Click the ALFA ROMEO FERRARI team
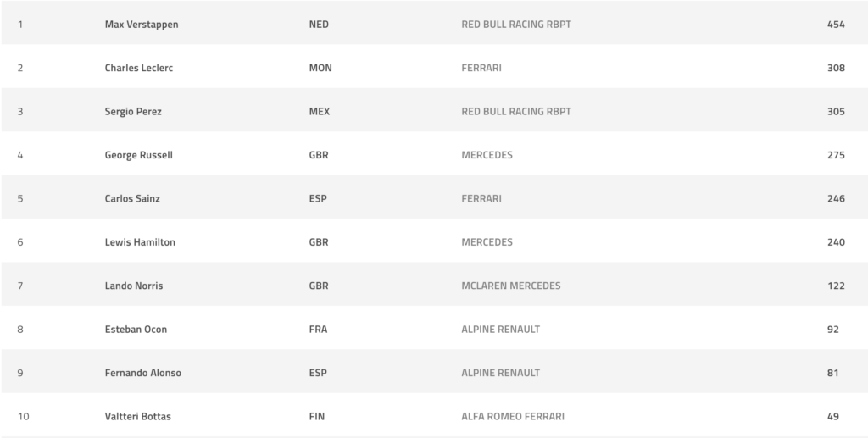Viewport: 868px width, 438px height. click(x=513, y=417)
